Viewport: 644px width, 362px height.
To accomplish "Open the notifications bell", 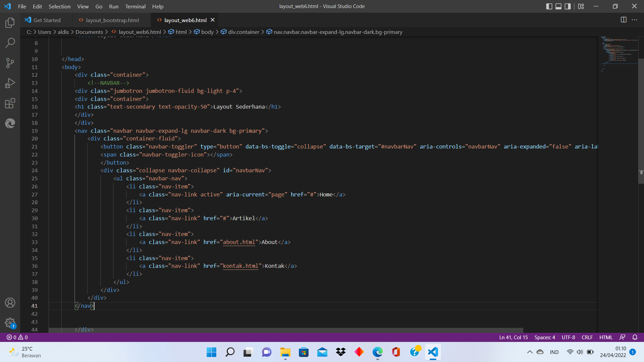I will pyautogui.click(x=635, y=337).
